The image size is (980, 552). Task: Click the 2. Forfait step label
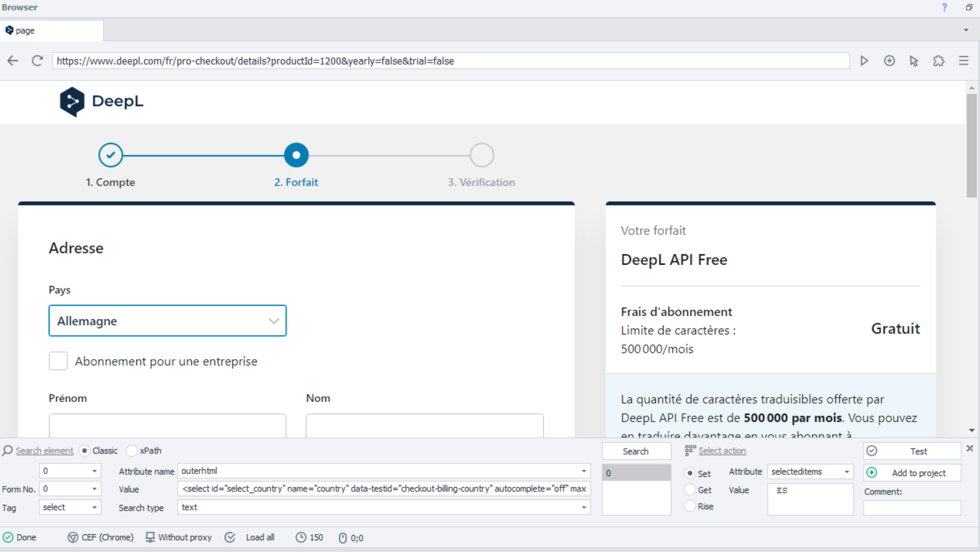[296, 182]
